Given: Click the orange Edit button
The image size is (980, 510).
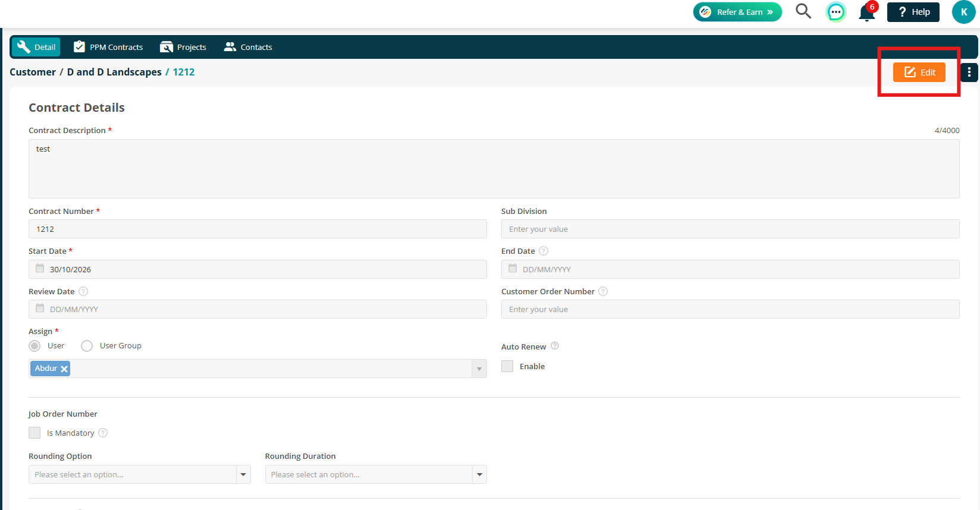Looking at the screenshot, I should (x=919, y=72).
